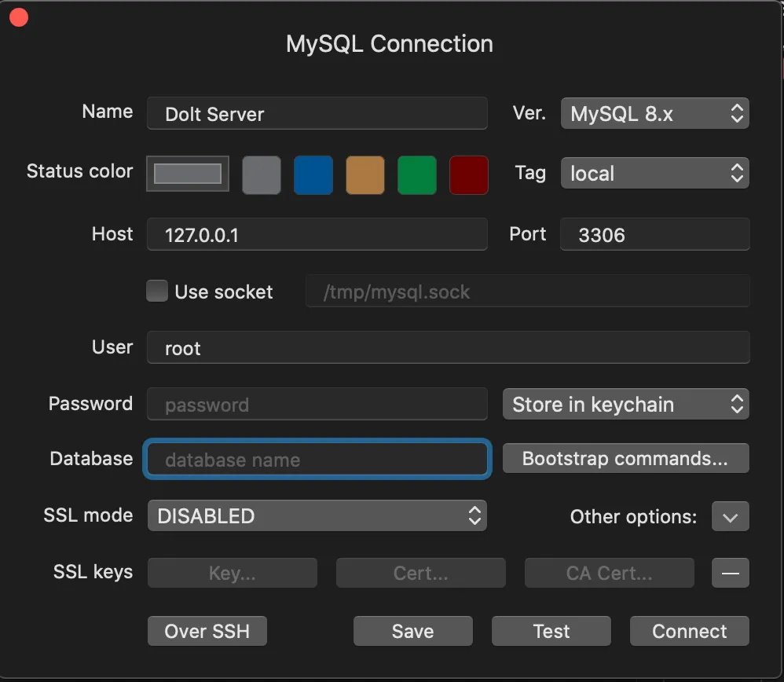Open the Store in keychain dropdown
This screenshot has height=682, width=784.
point(625,405)
